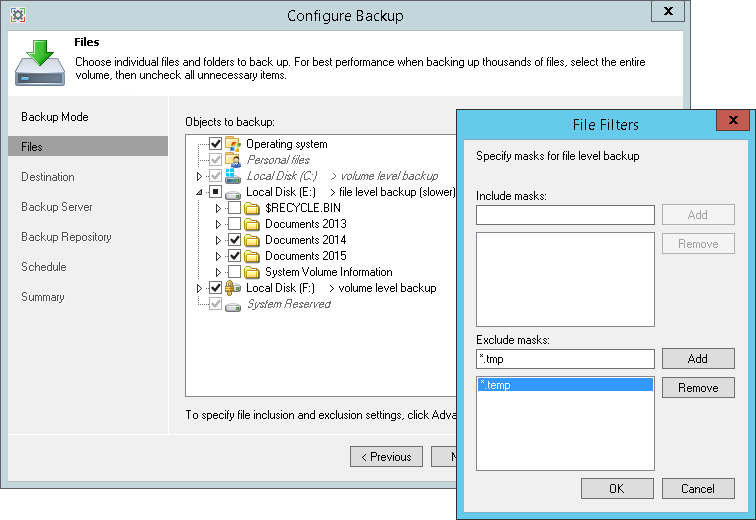Select the *.temp entry in exclude list
This screenshot has width=756, height=520.
(x=565, y=385)
